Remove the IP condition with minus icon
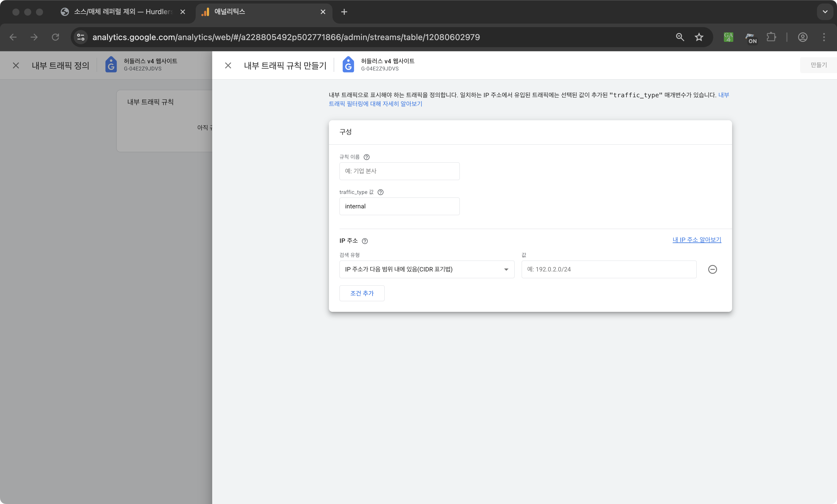Viewport: 837px width, 504px height. [712, 269]
